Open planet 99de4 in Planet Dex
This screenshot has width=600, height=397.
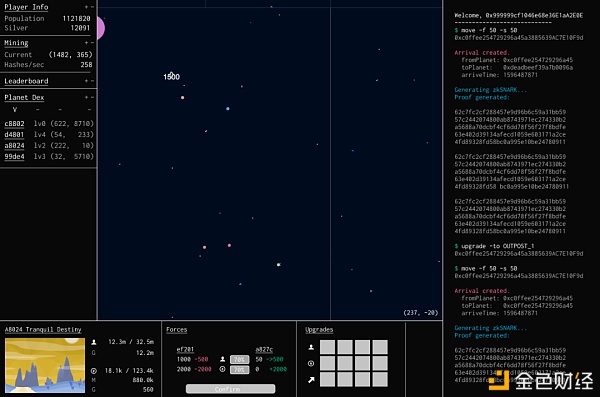point(14,157)
